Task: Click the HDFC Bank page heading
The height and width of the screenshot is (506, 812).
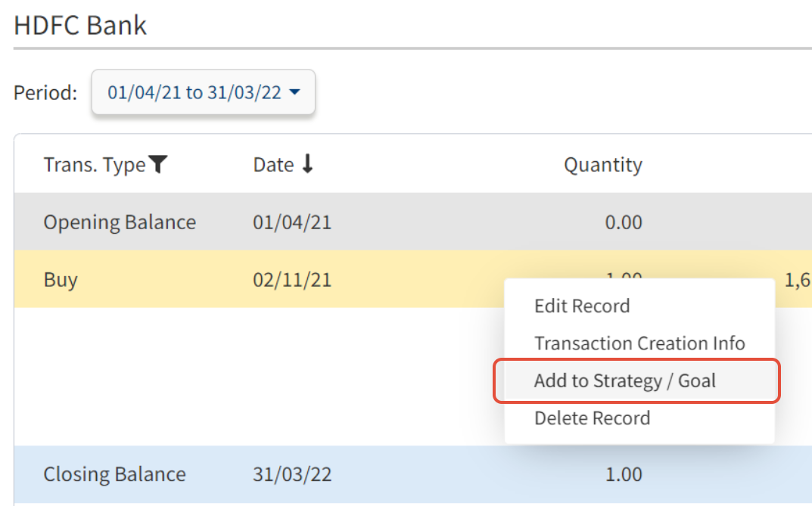Action: [80, 26]
